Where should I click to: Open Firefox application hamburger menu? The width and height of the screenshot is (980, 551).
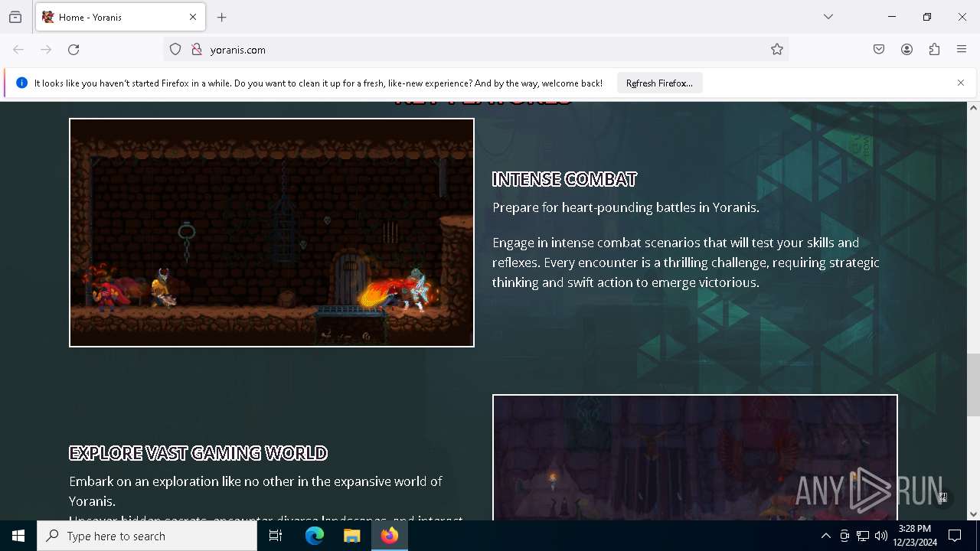pos(962,50)
